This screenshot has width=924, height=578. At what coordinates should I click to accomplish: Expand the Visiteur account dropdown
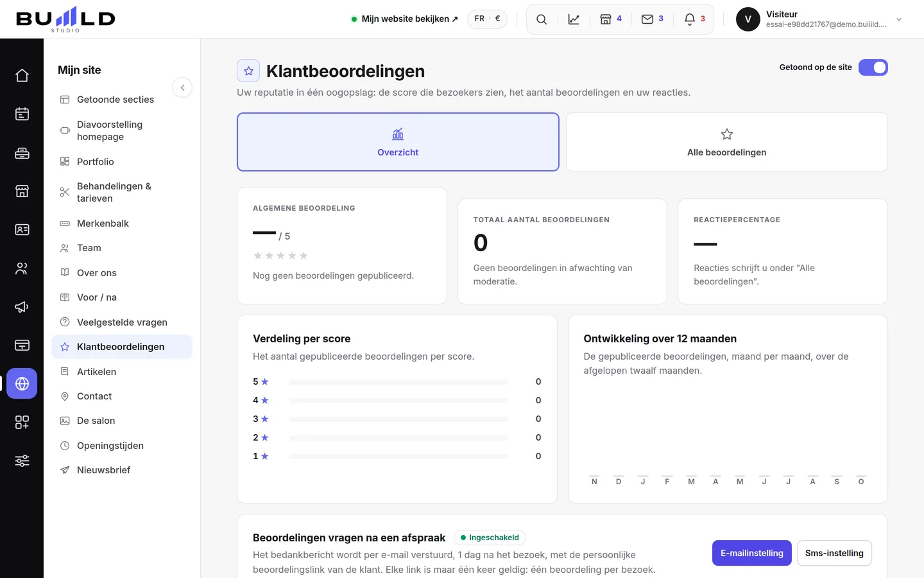pos(899,19)
